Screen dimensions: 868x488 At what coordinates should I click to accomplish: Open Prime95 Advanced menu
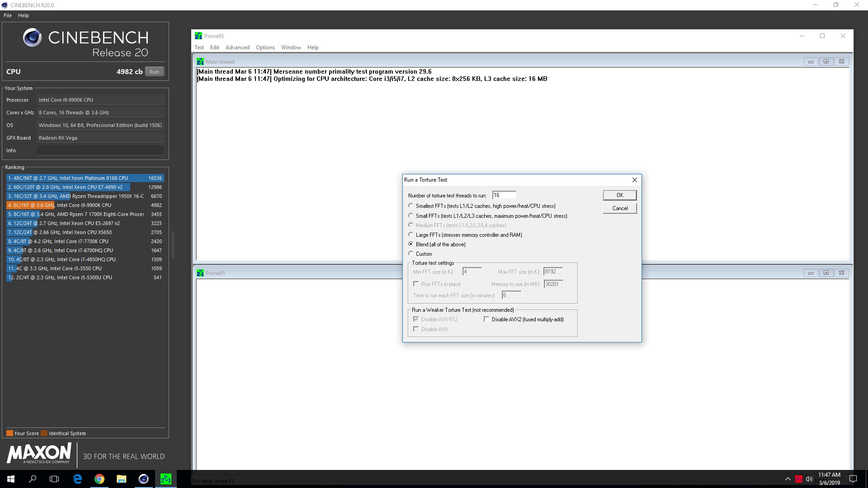[237, 47]
